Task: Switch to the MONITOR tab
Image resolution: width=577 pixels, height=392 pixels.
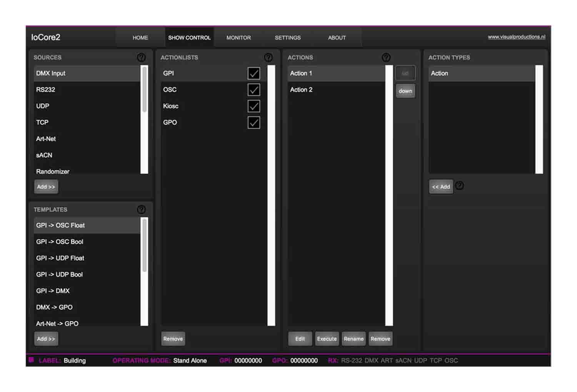Action: pos(238,38)
